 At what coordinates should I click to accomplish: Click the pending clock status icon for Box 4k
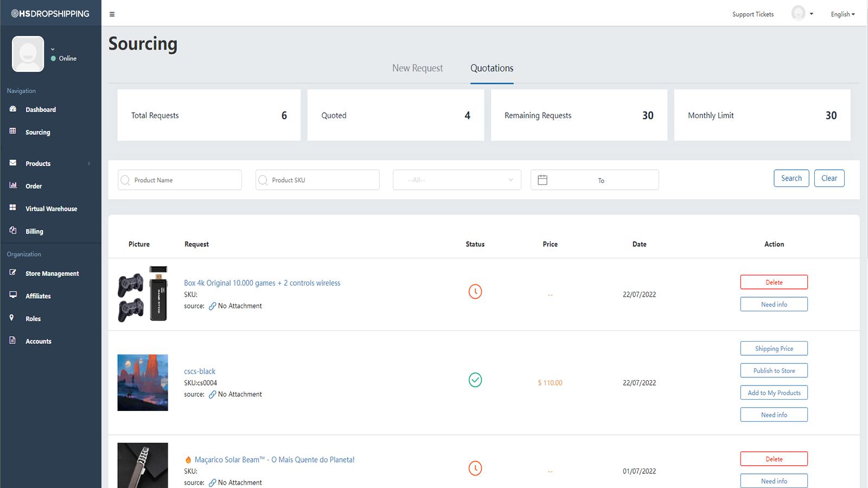[475, 292]
